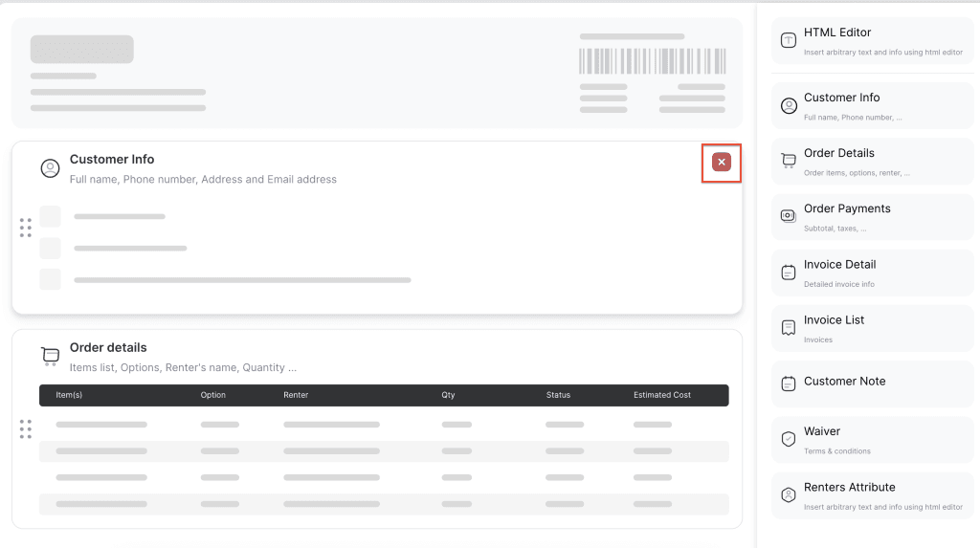Click the Item(s) column header
This screenshot has width=980, height=548.
tap(69, 395)
